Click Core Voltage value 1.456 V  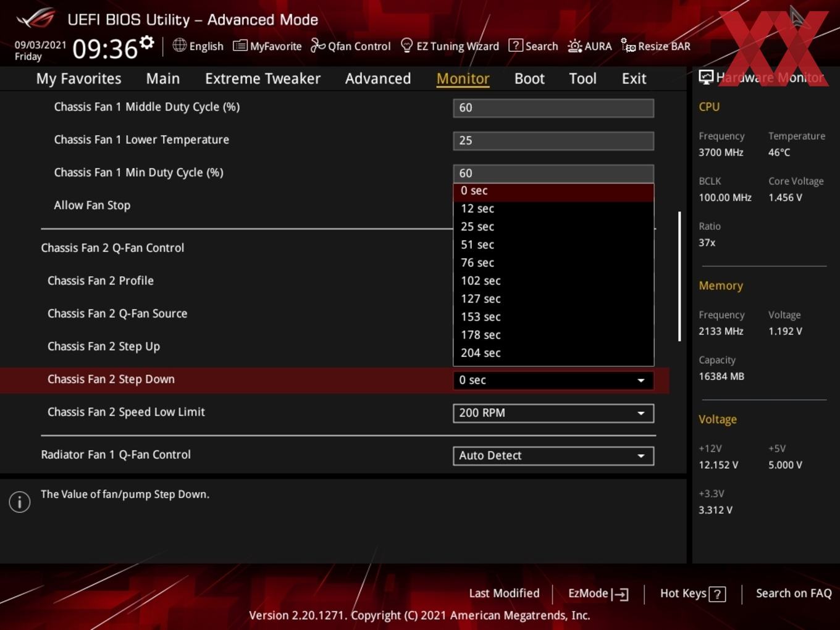coord(785,198)
